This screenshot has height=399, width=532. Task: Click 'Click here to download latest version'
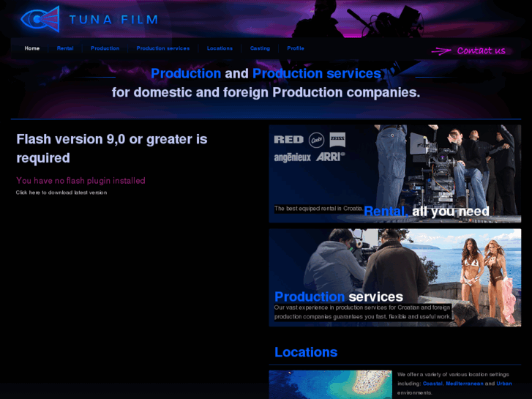[x=61, y=193]
